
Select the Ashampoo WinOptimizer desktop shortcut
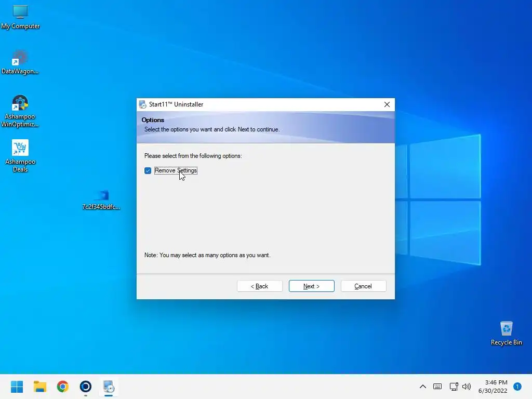[x=20, y=111]
